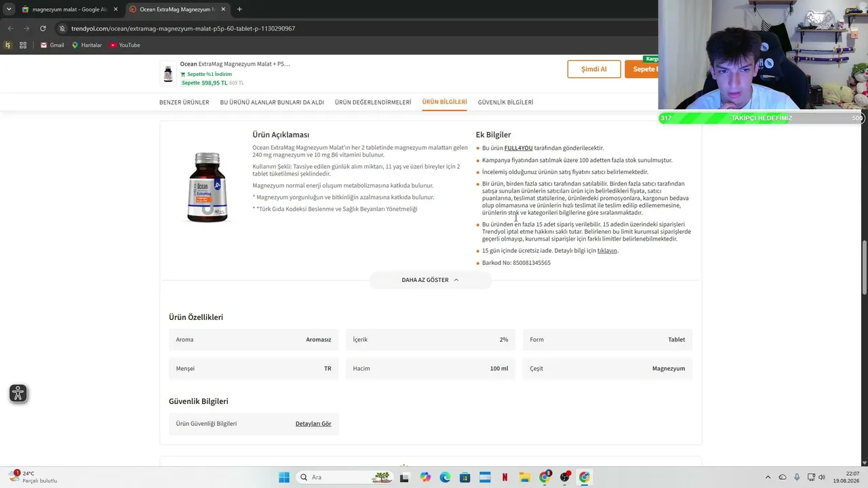This screenshot has height=488, width=868.
Task: Go forward in browser history
Action: (26, 28)
